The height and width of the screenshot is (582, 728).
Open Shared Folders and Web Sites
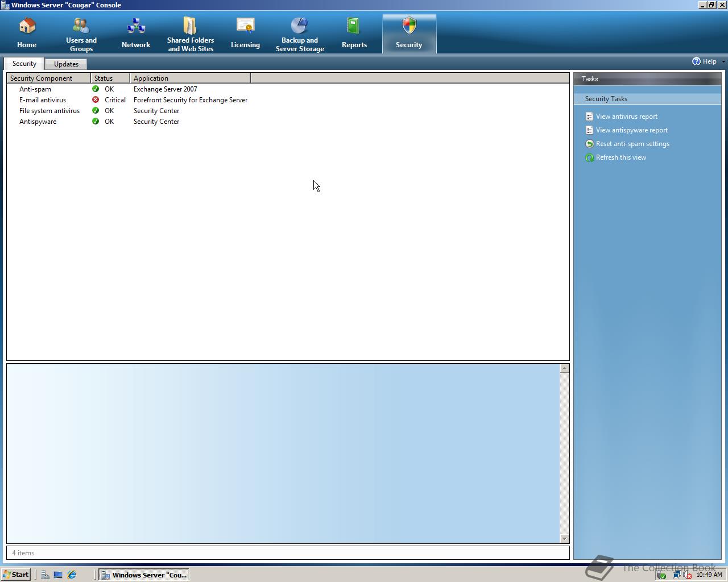pos(191,34)
